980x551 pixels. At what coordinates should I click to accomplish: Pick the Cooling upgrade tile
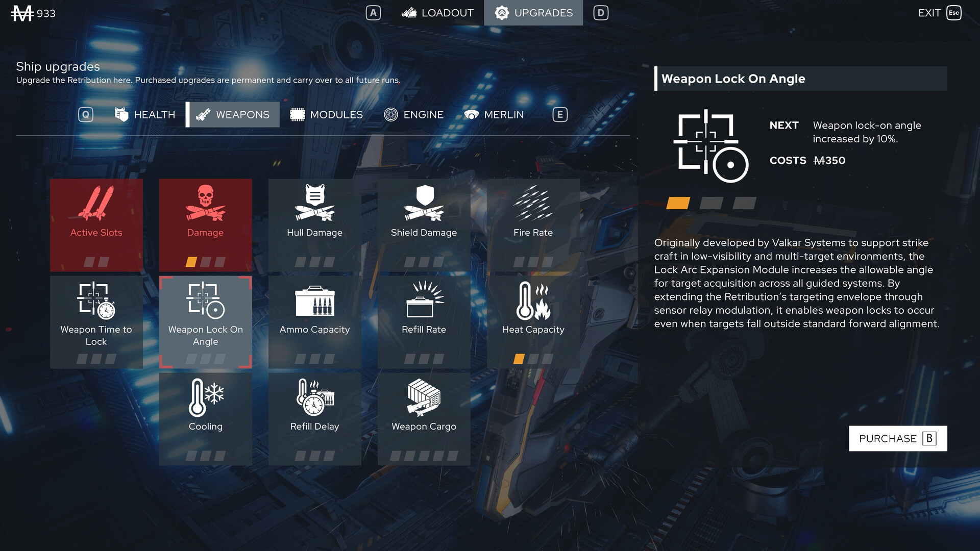tap(205, 418)
